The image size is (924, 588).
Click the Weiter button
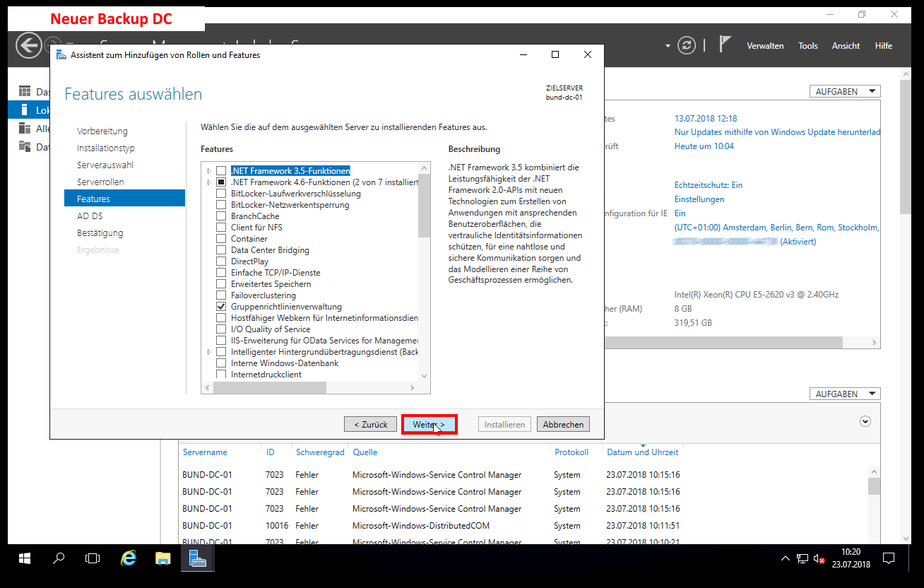[429, 424]
